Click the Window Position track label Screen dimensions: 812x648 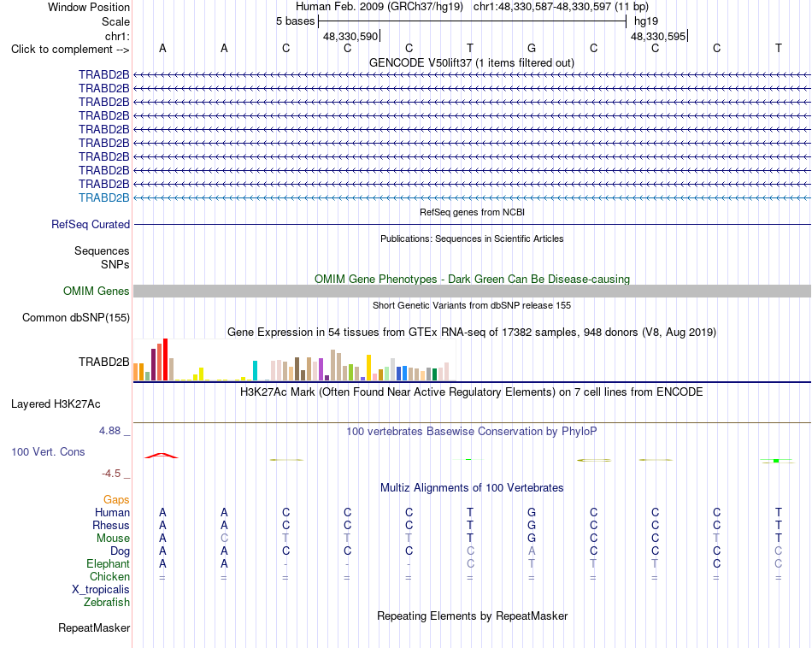(89, 7)
